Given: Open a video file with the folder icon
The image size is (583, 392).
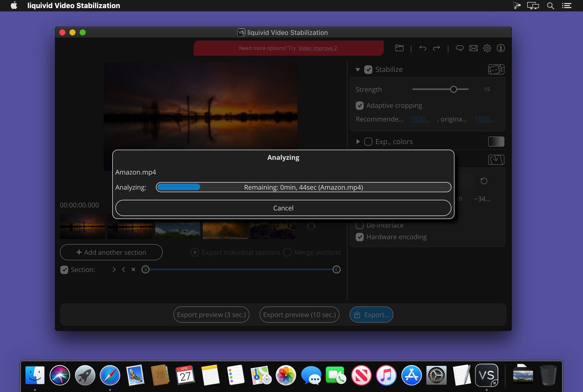Looking at the screenshot, I should (399, 48).
